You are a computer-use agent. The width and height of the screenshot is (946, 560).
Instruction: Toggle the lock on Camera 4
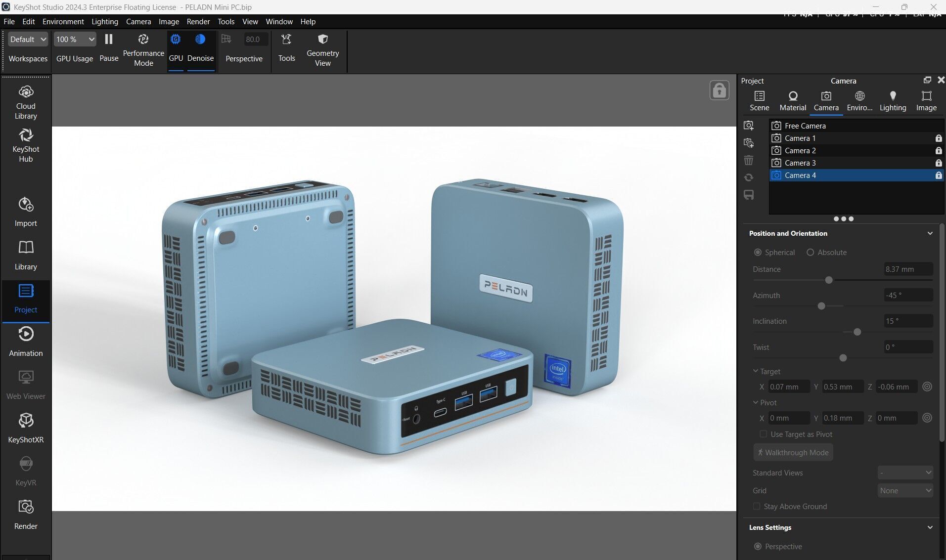tap(938, 175)
